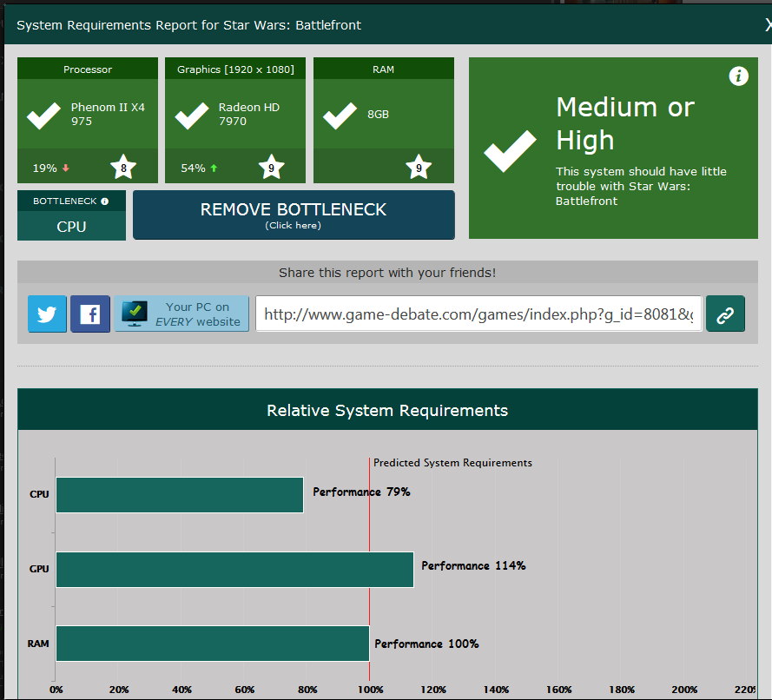This screenshot has height=700, width=772.
Task: Close the System Requirements Report dialog
Action: pos(768,25)
